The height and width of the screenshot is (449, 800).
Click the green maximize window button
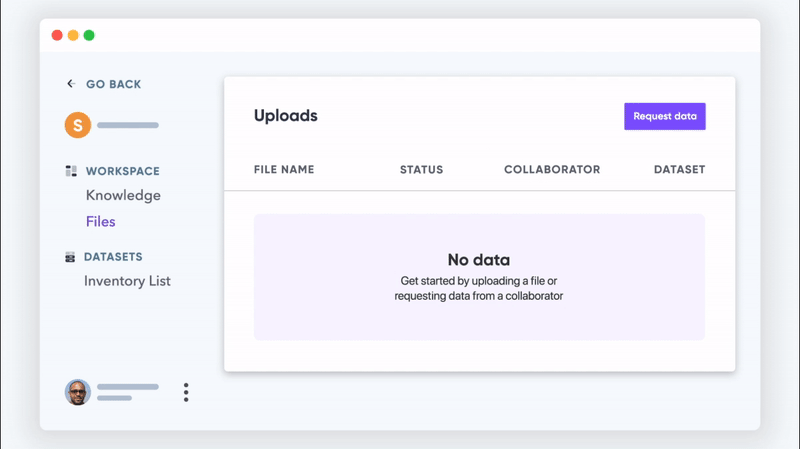pos(89,35)
